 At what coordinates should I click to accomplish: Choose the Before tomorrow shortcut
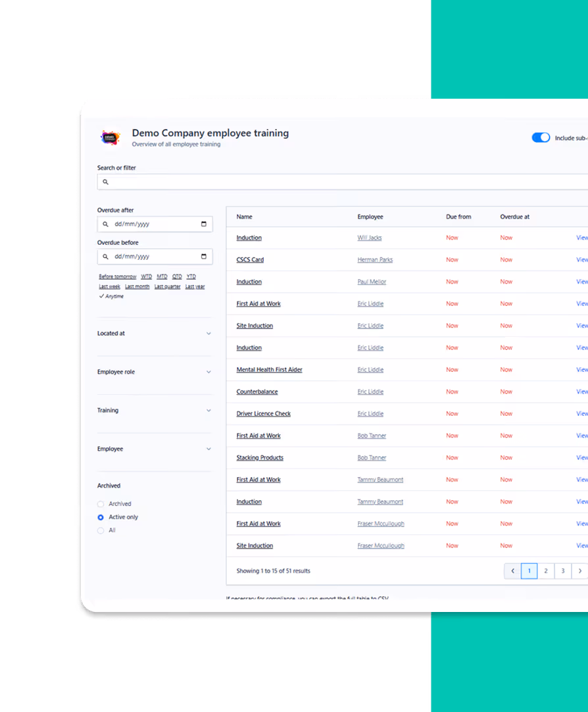pos(118,276)
